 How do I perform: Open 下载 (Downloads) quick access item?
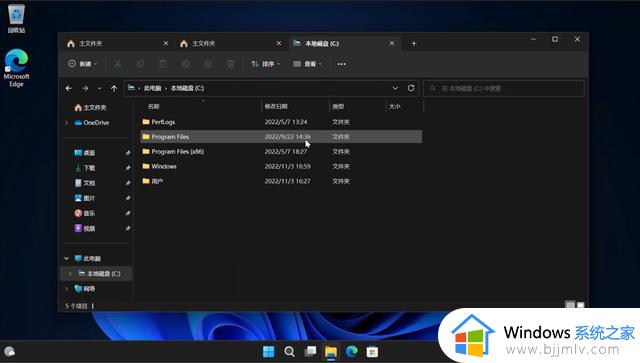(84, 168)
